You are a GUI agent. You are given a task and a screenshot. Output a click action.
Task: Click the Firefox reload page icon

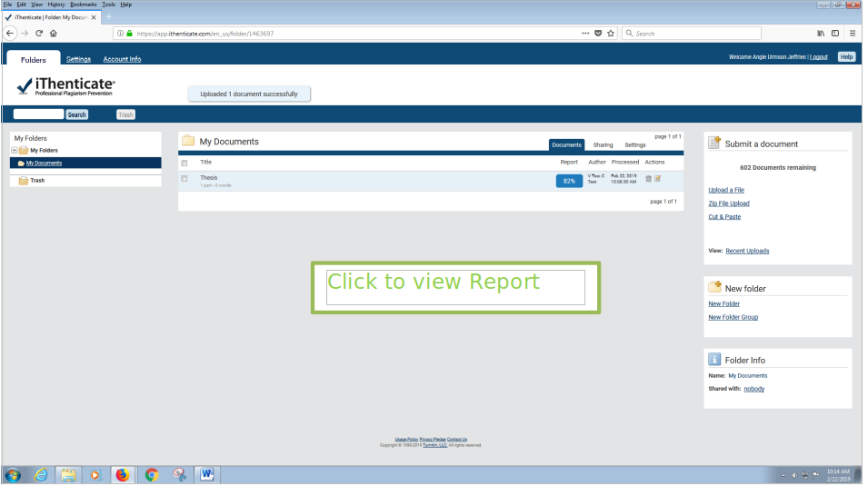[x=39, y=33]
